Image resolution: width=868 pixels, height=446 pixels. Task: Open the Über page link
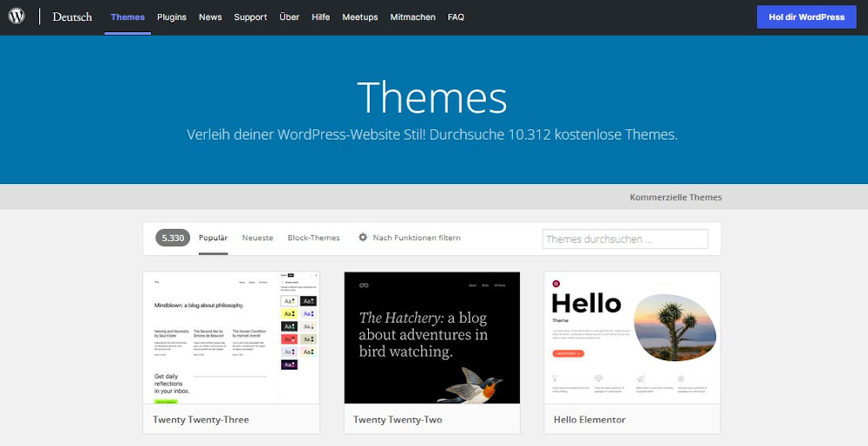289,17
